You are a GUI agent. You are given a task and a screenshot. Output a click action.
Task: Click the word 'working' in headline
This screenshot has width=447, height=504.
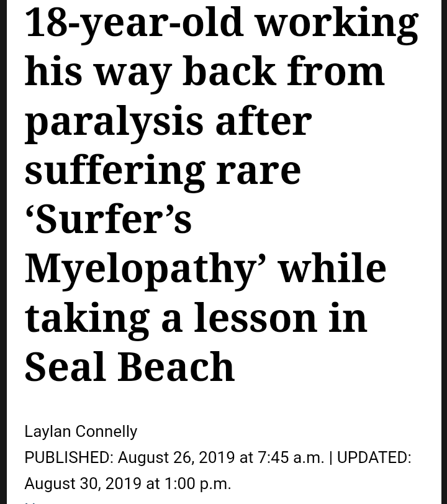pos(336,22)
